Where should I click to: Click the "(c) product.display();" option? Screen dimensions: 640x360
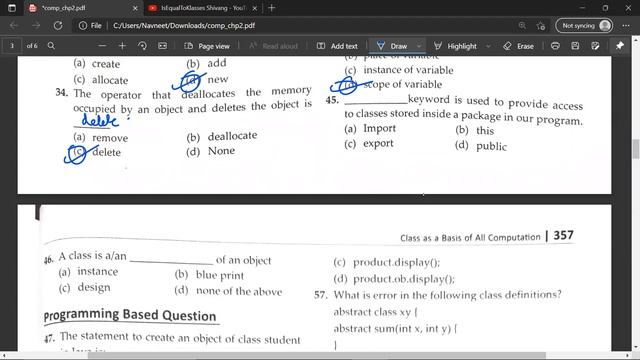(x=387, y=262)
